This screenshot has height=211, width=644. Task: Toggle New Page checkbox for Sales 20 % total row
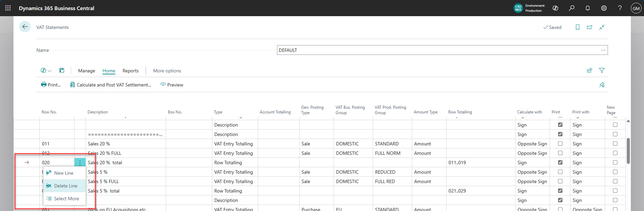click(615, 163)
